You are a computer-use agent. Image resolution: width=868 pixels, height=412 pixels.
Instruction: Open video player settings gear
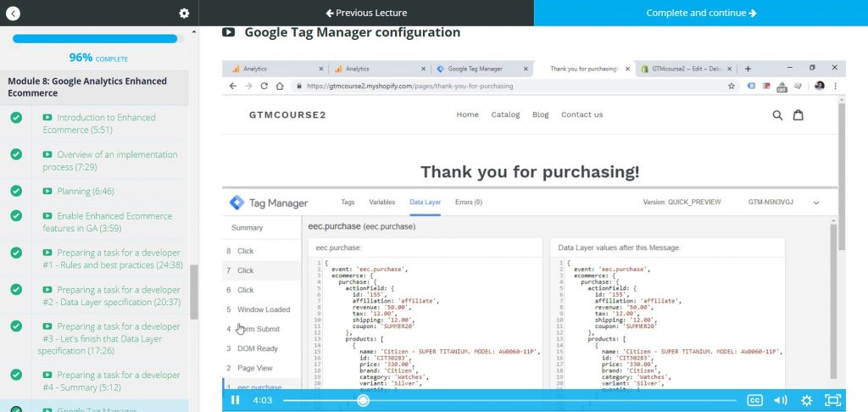pyautogui.click(x=807, y=400)
